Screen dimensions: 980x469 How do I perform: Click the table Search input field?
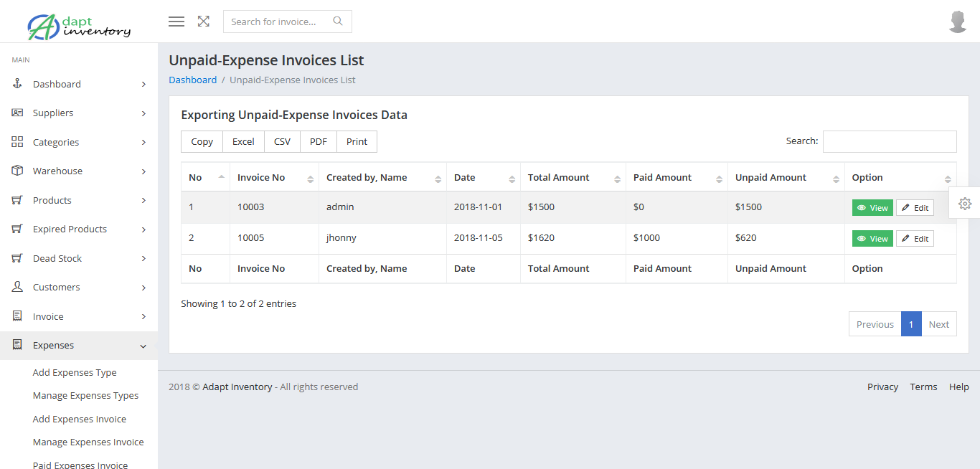click(890, 142)
